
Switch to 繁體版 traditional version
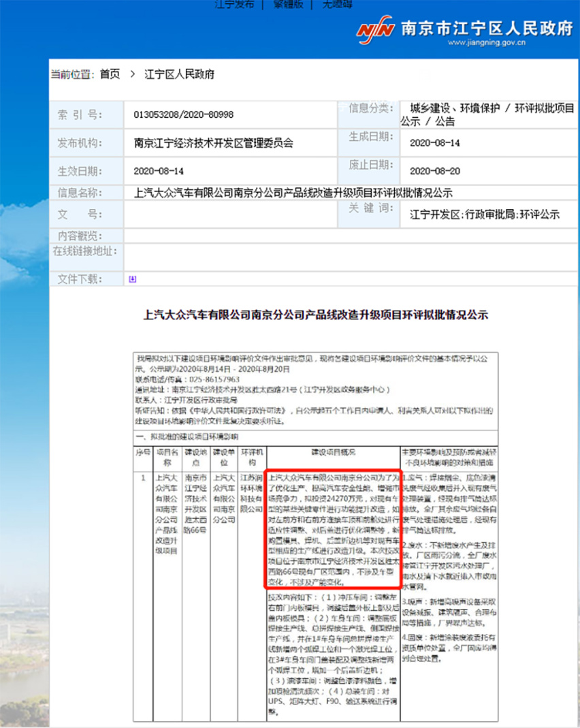click(x=288, y=4)
